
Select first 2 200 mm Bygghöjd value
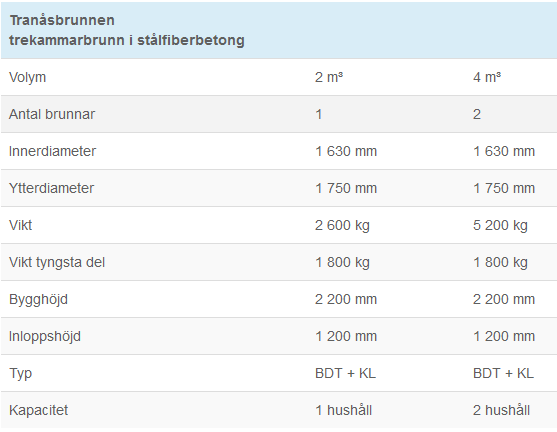346,299
